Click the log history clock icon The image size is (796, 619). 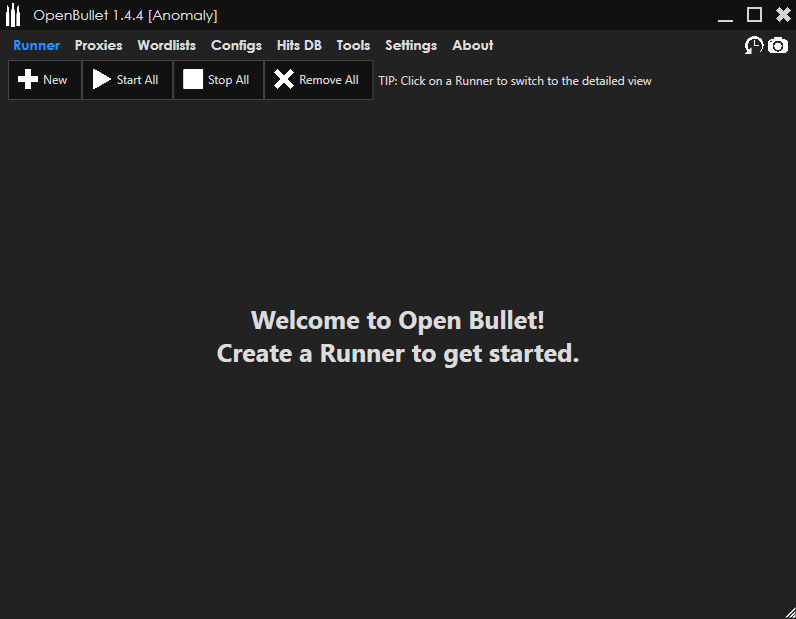tap(754, 46)
